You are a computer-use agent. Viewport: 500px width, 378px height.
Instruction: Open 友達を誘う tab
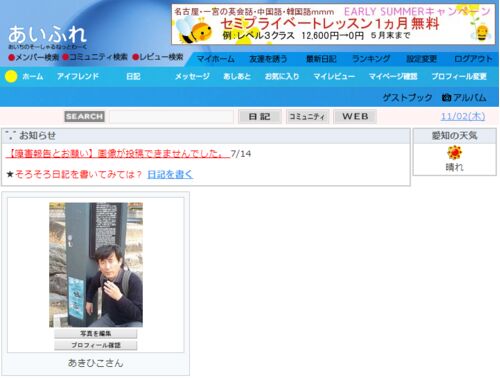pos(268,59)
